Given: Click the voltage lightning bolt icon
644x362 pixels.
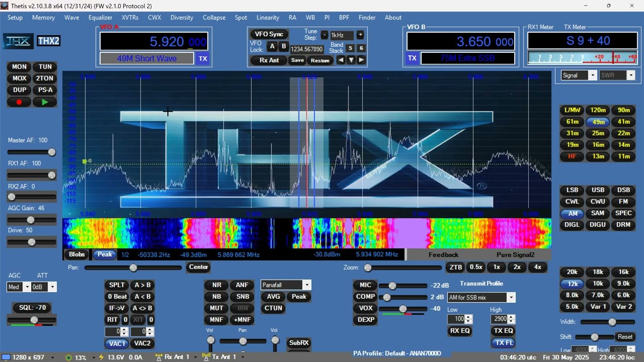Looking at the screenshot, I should (x=101, y=357).
